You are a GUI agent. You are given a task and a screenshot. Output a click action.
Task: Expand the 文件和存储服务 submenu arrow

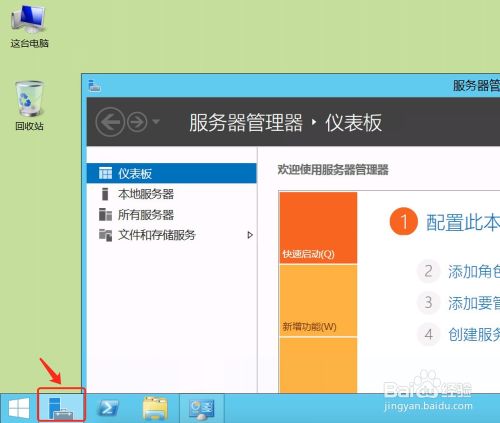click(250, 235)
